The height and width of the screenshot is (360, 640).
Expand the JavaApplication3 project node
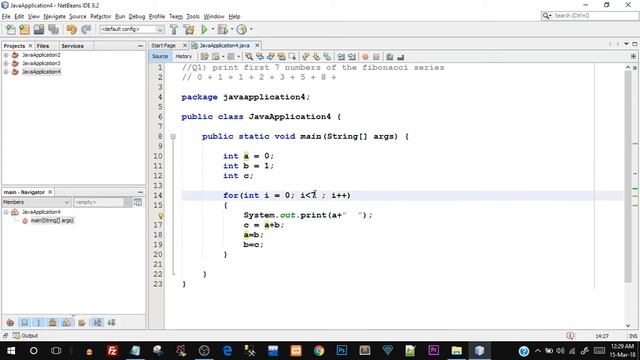point(6,63)
